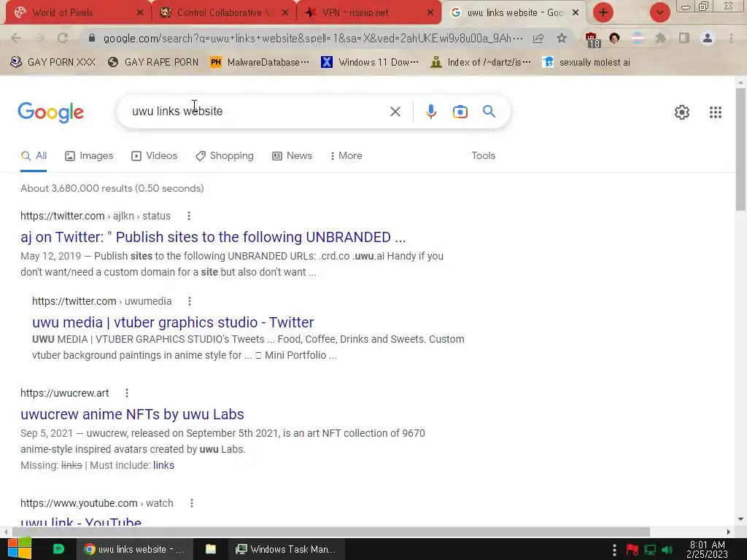Click the vertical scrollbar thumb

click(x=740, y=149)
